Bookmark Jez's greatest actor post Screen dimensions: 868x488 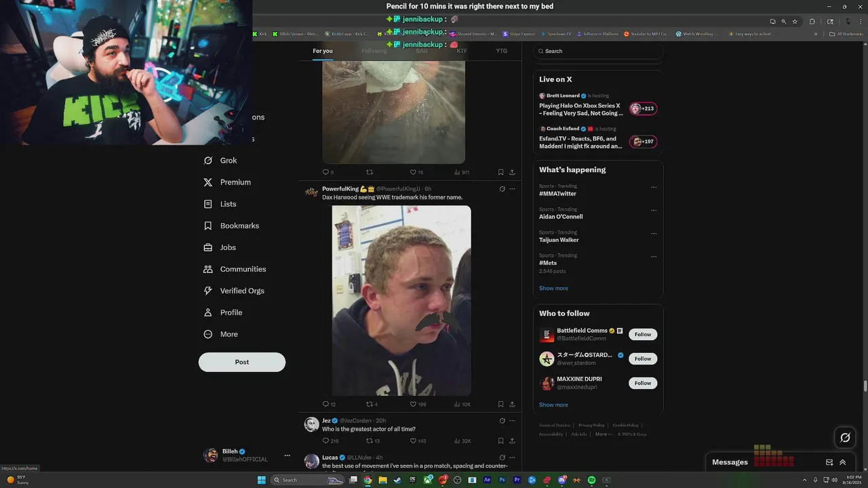(500, 441)
